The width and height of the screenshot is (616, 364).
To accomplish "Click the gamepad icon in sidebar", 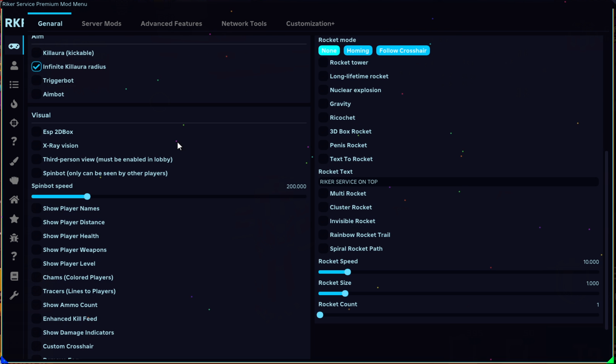I will click(x=14, y=46).
